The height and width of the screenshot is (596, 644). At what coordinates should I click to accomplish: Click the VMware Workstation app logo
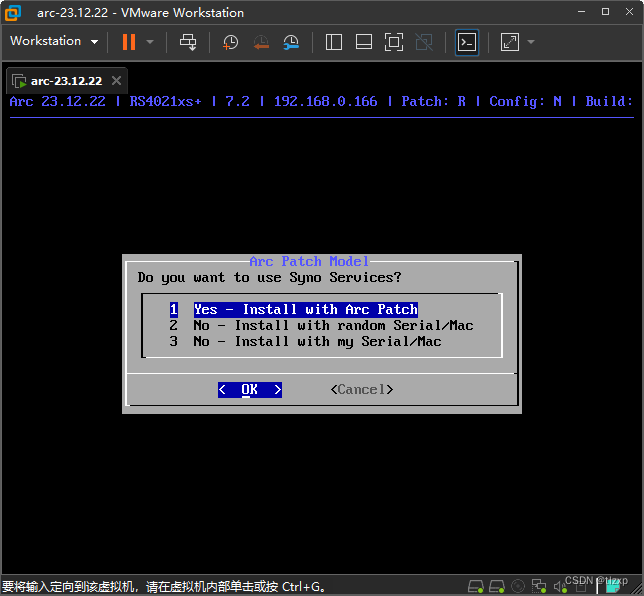click(13, 13)
